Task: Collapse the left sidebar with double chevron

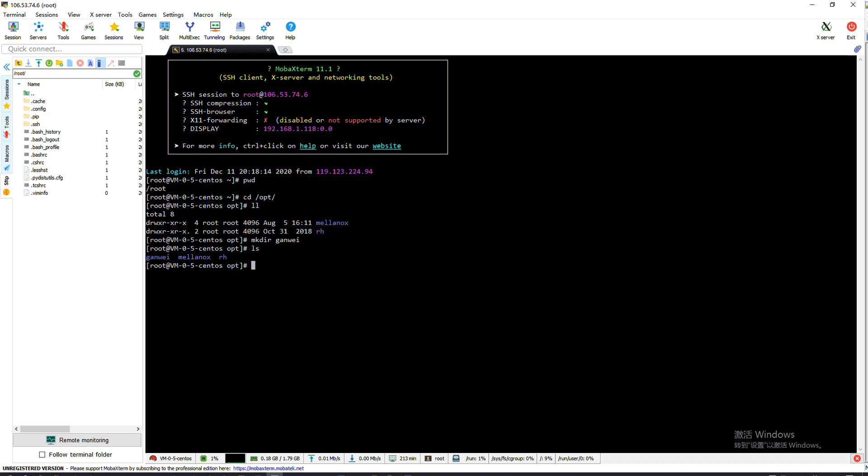Action: pyautogui.click(x=7, y=67)
